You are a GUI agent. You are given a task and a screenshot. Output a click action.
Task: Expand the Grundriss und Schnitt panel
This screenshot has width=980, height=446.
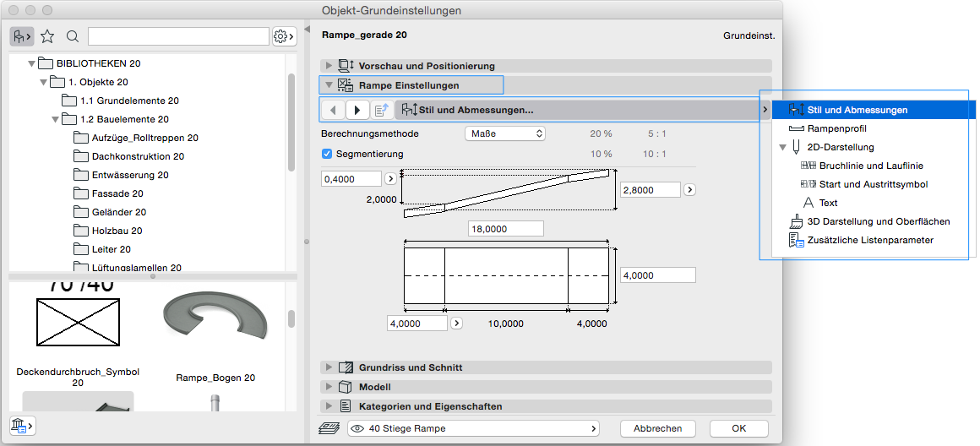329,367
